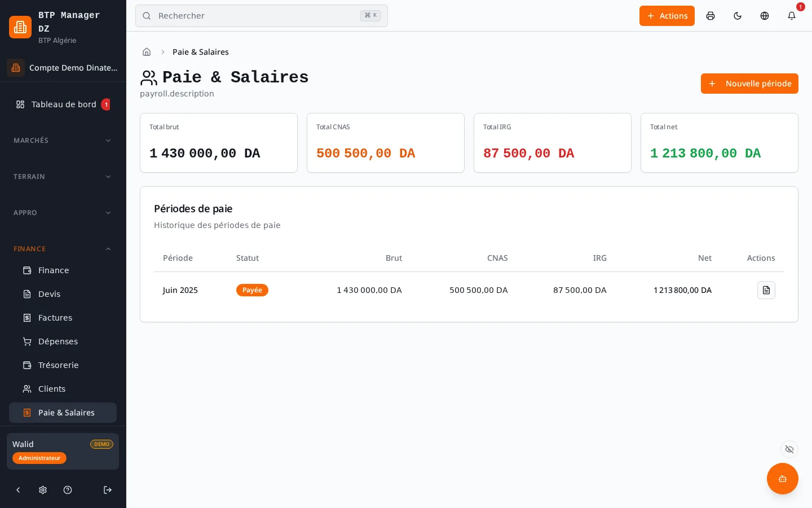Click the Période column header
The image size is (812, 508).
(178, 258)
